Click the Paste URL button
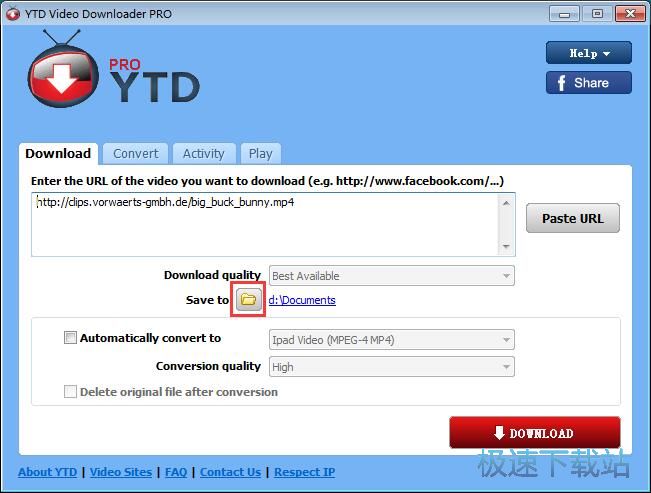Viewport: 651px width, 493px height. coord(573,218)
